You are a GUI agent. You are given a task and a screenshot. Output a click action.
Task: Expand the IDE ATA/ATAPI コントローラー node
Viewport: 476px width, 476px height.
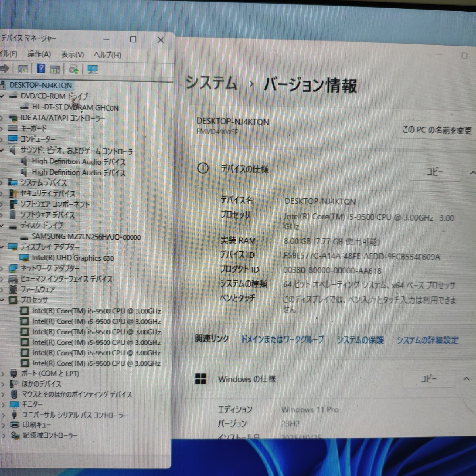pyautogui.click(x=2, y=118)
